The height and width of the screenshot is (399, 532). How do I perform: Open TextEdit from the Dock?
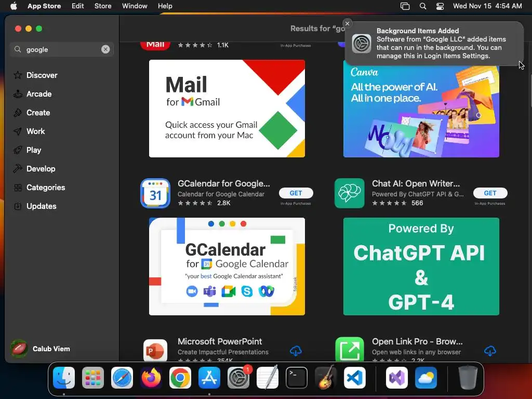[x=268, y=378]
